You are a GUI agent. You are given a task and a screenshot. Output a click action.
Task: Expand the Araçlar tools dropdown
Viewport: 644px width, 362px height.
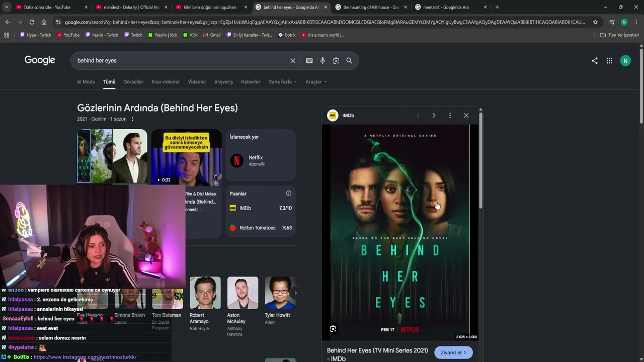coord(316,82)
